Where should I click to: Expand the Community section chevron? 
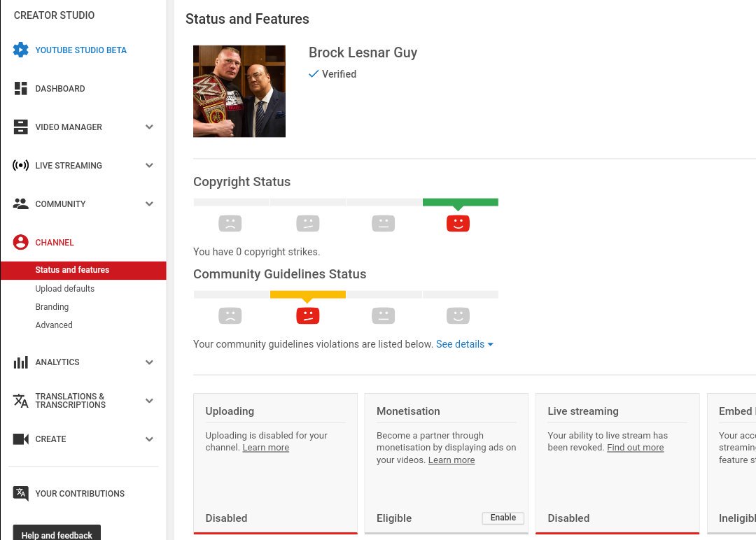coord(150,204)
